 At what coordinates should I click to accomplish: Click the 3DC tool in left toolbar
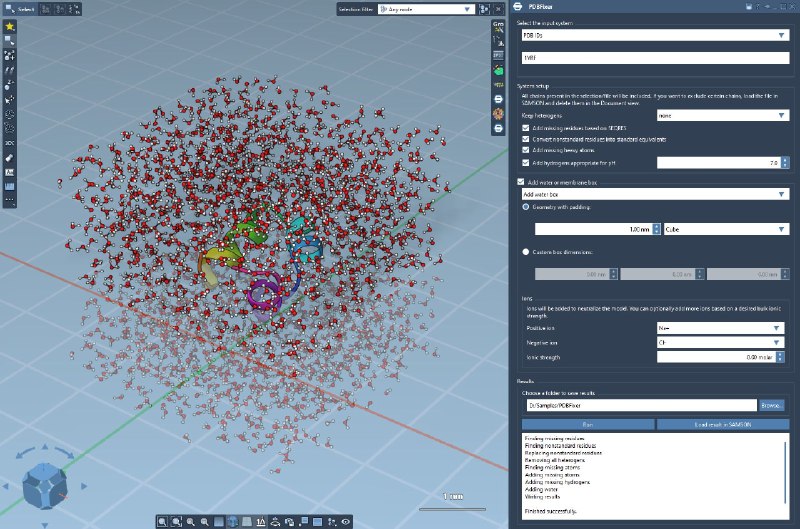tap(9, 143)
